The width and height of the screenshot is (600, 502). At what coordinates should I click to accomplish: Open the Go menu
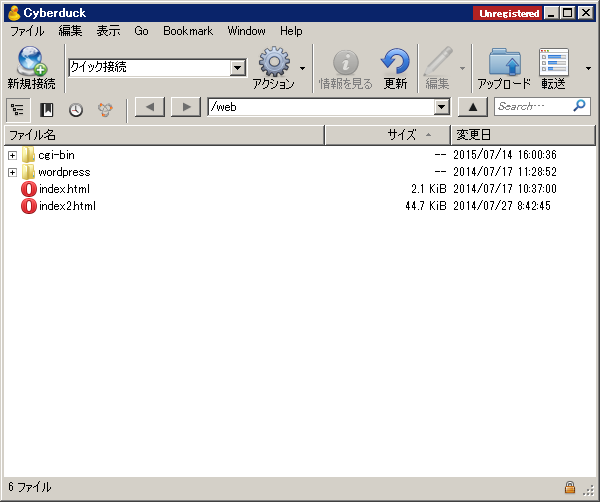tap(141, 31)
